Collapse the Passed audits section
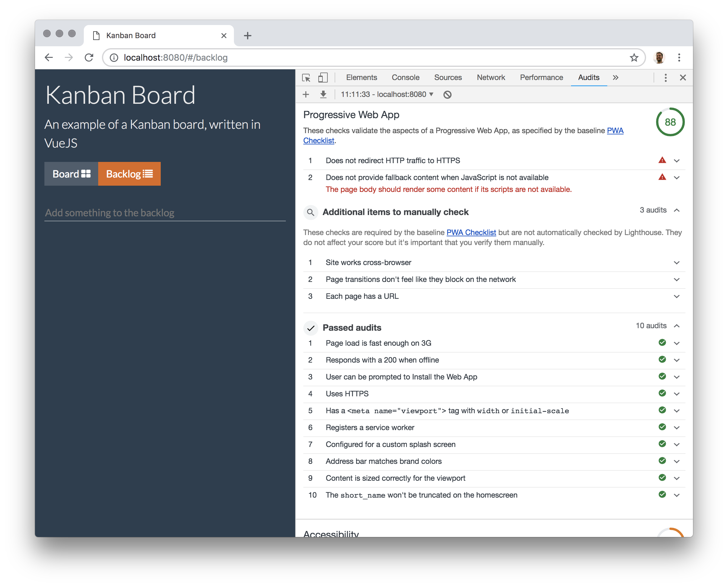Viewport: 728px width, 587px height. coord(677,326)
